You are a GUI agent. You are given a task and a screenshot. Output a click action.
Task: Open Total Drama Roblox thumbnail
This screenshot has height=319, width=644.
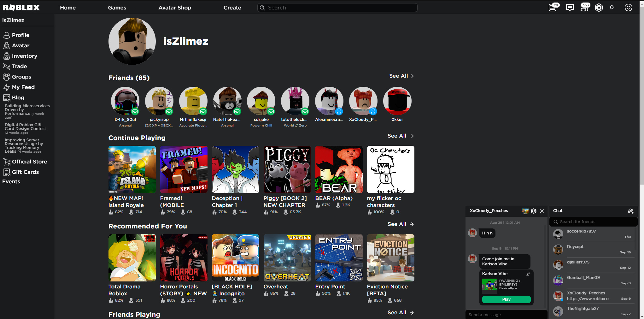132,258
